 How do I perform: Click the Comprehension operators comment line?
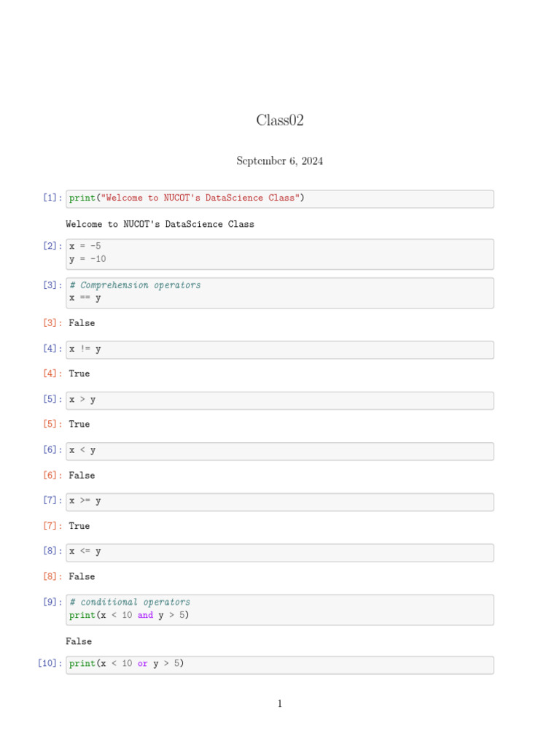135,285
